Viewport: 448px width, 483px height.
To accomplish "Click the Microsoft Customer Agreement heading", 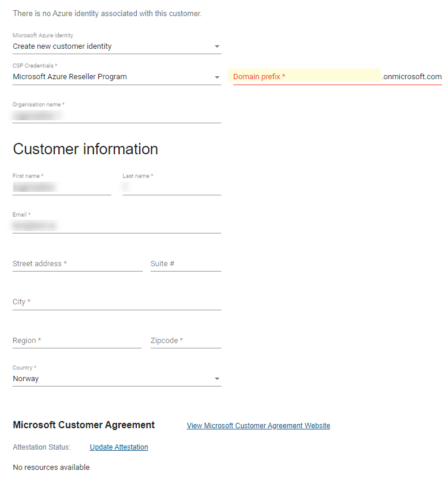I will [x=84, y=425].
